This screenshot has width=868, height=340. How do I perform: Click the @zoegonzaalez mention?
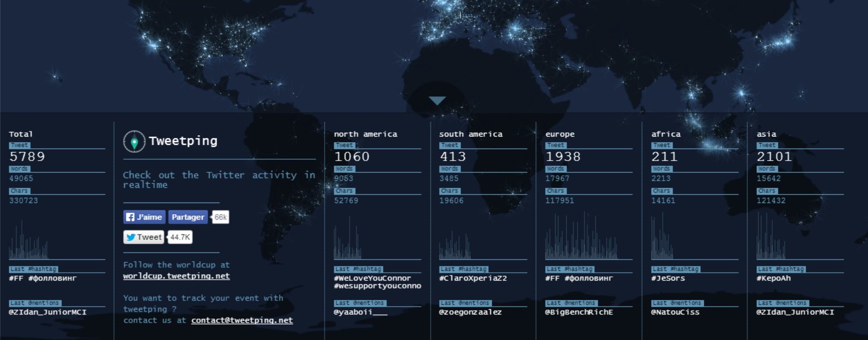tap(470, 312)
